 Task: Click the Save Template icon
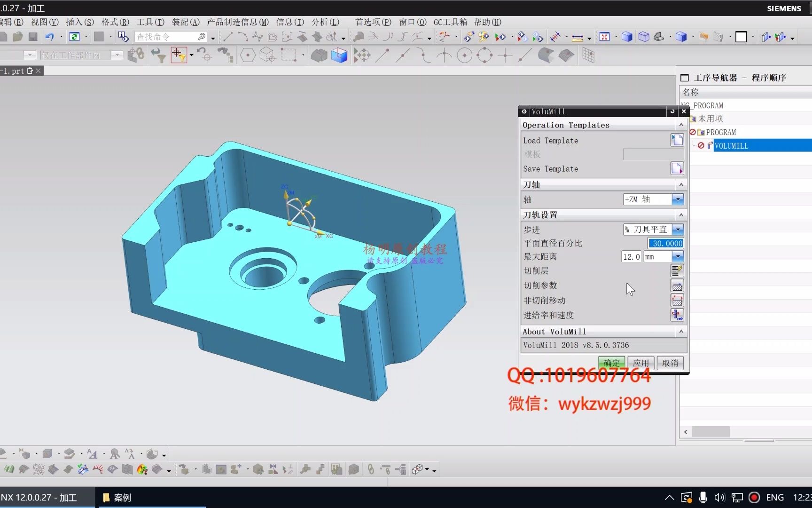[677, 168]
